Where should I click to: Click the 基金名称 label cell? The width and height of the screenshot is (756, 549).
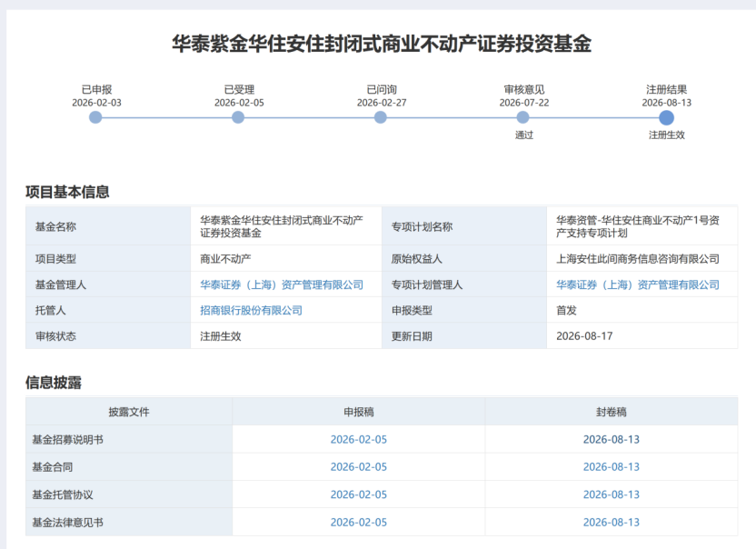point(108,226)
